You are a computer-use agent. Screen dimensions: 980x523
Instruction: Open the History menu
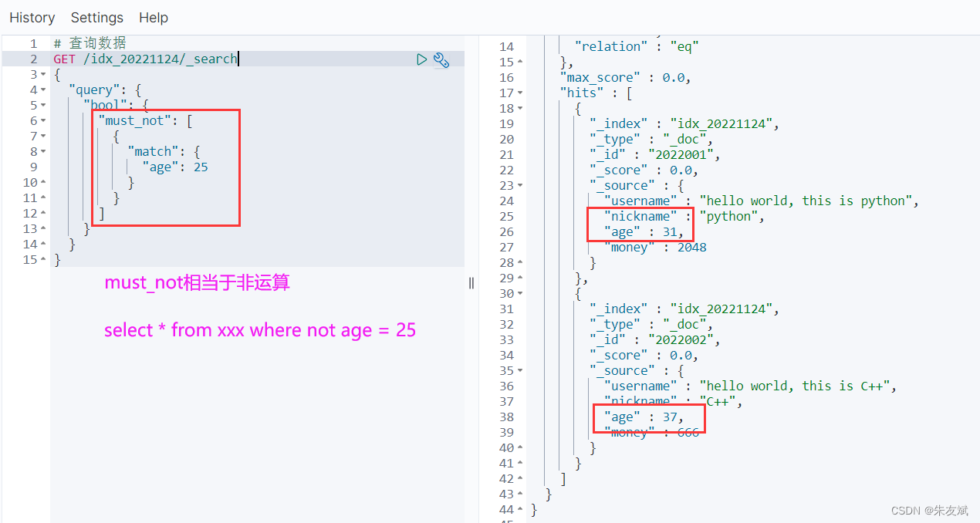pos(32,17)
